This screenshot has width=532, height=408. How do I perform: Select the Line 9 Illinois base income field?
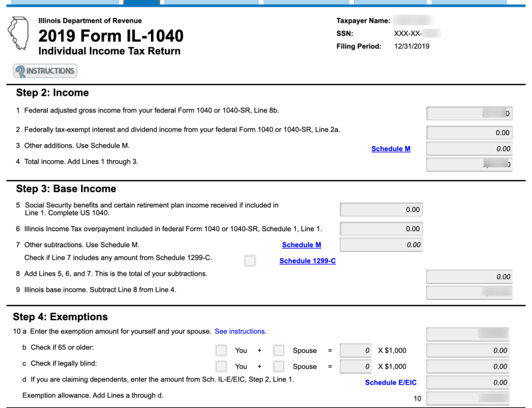click(x=469, y=292)
